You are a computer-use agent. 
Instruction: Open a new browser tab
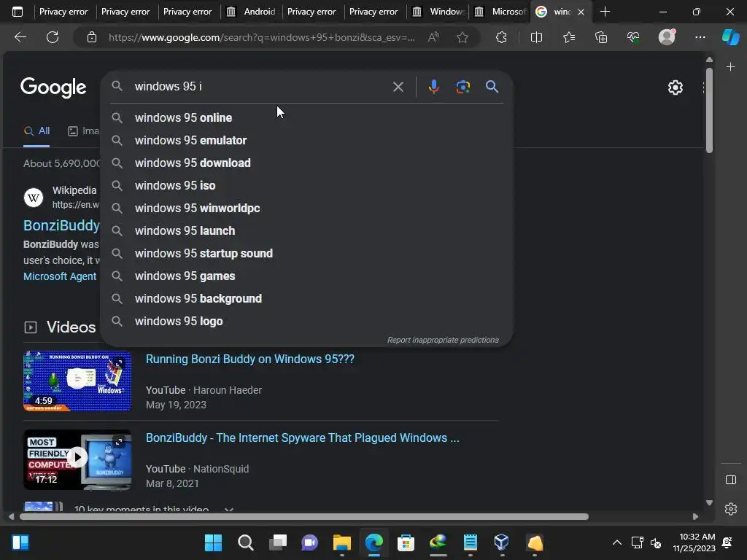605,12
